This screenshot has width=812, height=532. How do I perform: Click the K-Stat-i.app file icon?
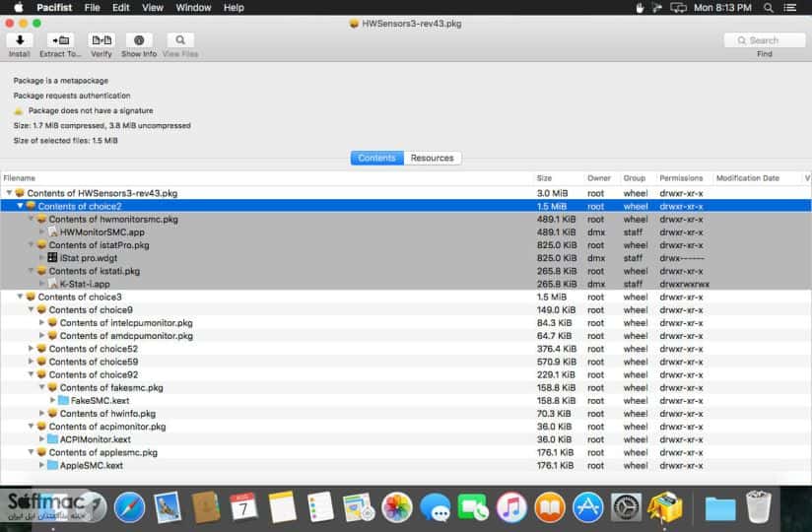[52, 284]
